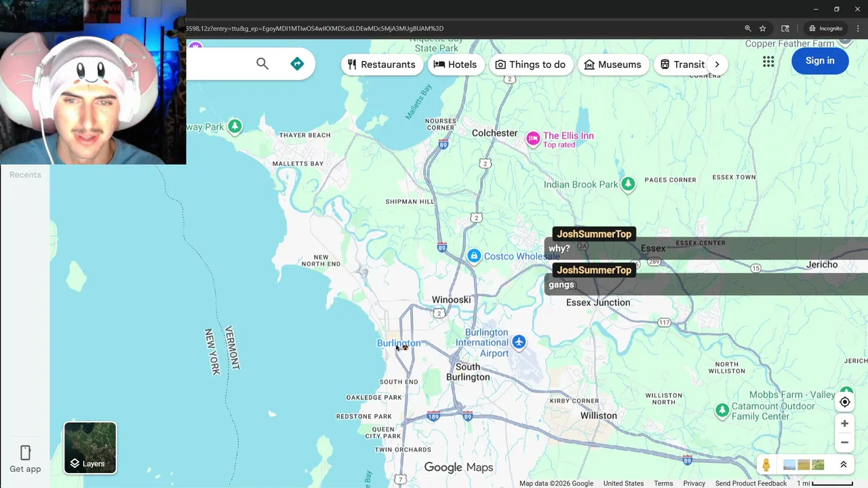The width and height of the screenshot is (868, 488).
Task: Click the Malletts Bay neighborhood label
Action: pyautogui.click(x=298, y=163)
